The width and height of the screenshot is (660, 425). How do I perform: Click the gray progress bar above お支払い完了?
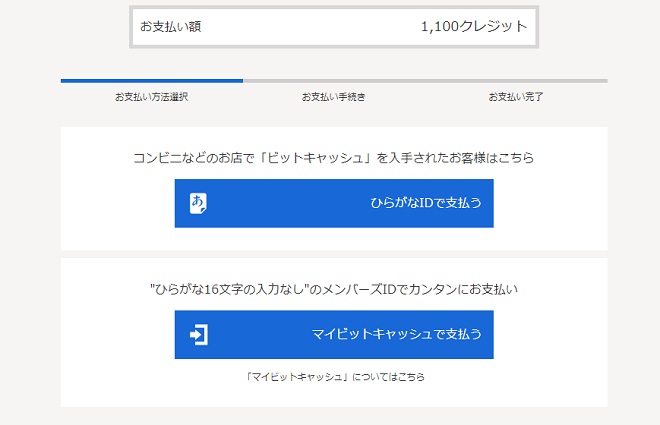tap(515, 80)
